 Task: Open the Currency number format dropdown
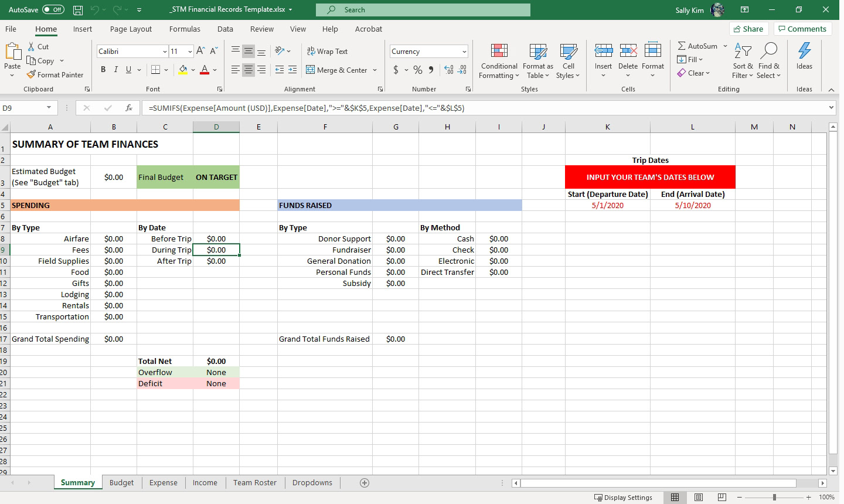point(464,52)
